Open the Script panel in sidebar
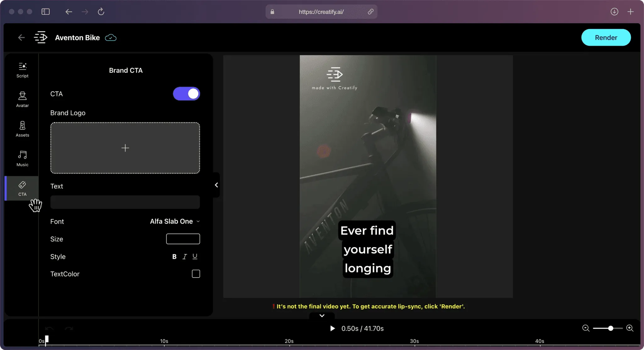This screenshot has height=350, width=644. click(x=22, y=70)
